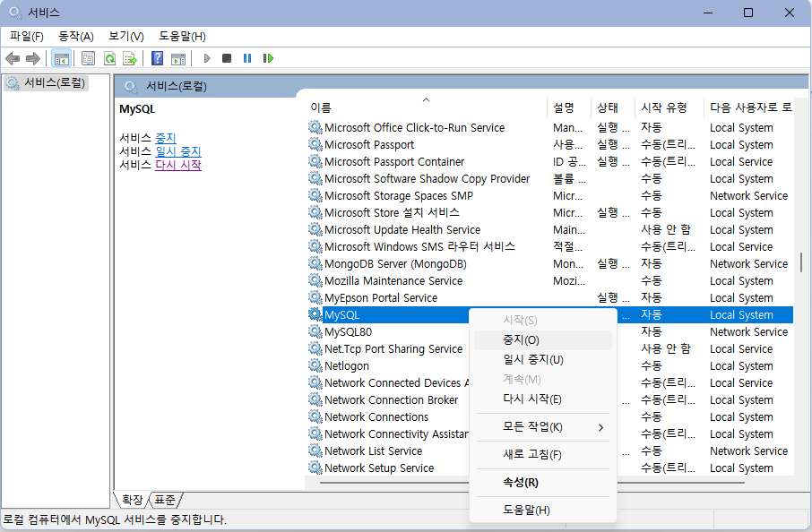This screenshot has height=532, width=812.
Task: Click the vertical scrollbar thumb of services list
Action: [x=801, y=262]
